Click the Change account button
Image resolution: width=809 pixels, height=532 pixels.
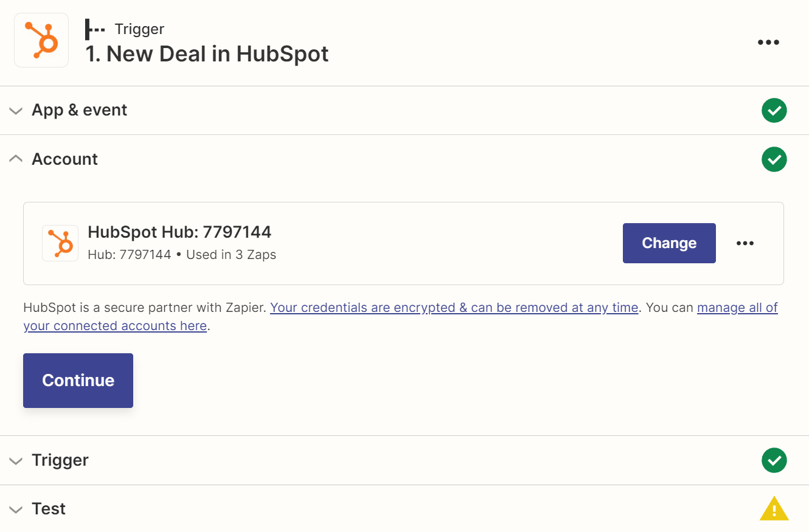[669, 243]
